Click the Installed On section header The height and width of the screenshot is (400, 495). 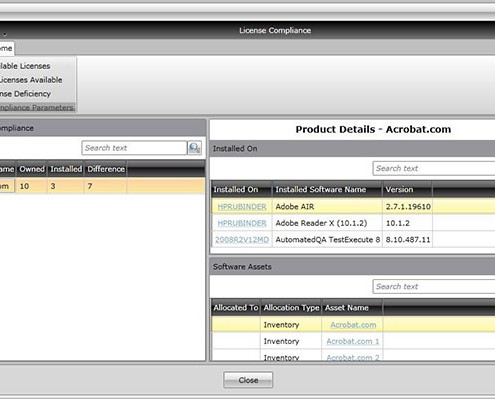click(x=353, y=149)
